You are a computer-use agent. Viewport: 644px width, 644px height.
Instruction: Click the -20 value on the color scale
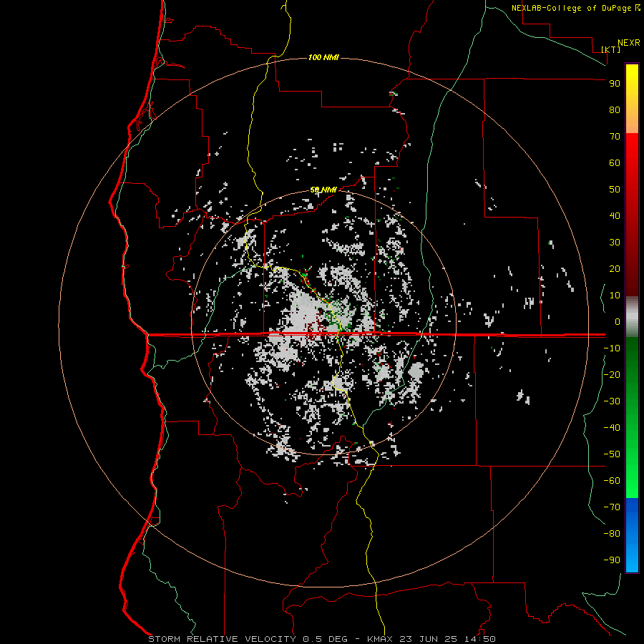coord(612,374)
